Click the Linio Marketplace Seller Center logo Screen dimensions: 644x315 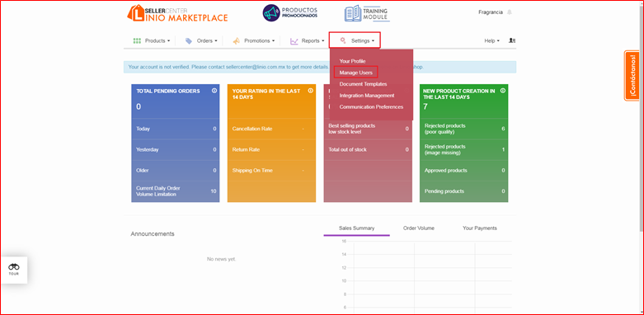177,12
